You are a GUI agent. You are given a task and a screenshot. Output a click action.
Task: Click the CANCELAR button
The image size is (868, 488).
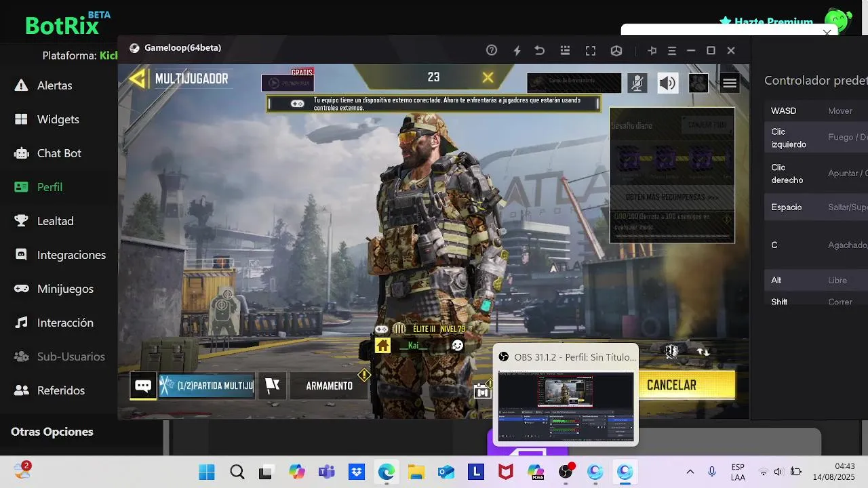[x=686, y=385]
